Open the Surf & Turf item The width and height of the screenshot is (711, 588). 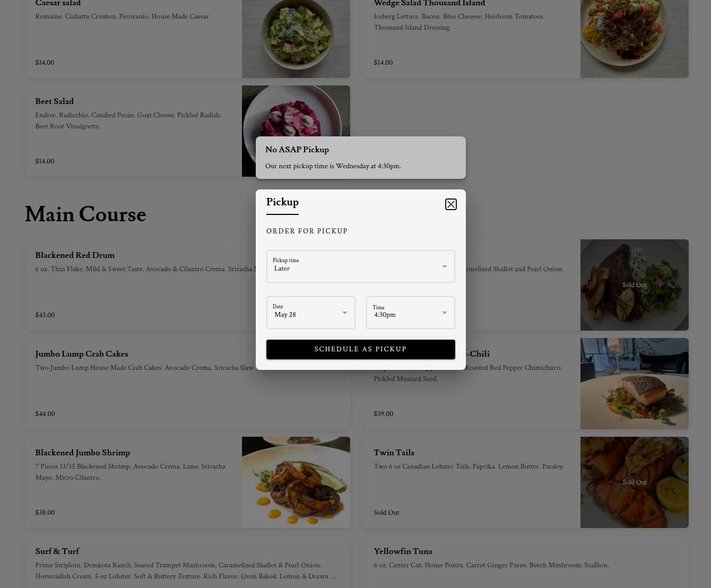187,562
